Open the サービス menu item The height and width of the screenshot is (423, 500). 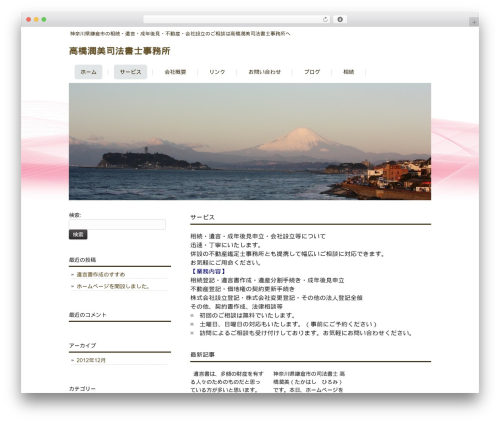click(x=130, y=72)
